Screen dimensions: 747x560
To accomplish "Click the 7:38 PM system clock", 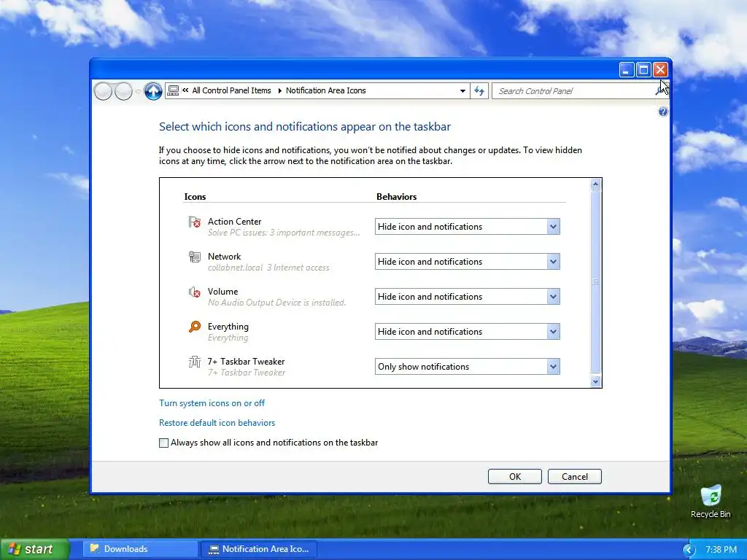I will pos(721,550).
